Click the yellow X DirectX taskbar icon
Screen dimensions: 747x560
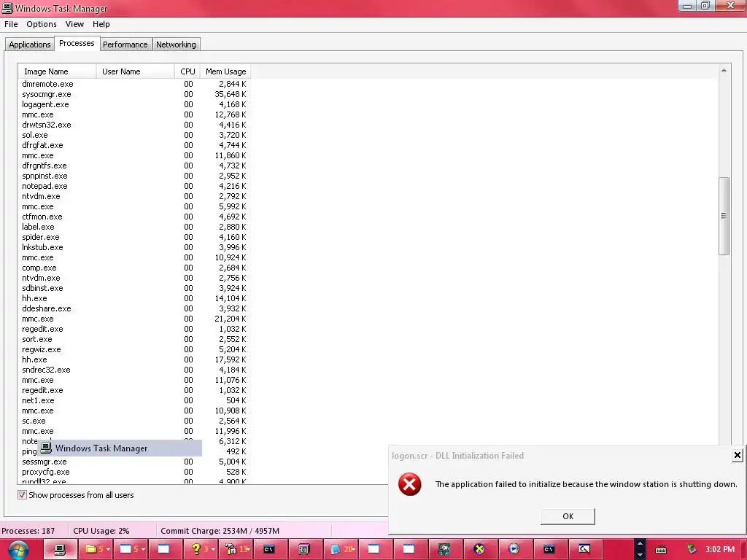(x=479, y=549)
